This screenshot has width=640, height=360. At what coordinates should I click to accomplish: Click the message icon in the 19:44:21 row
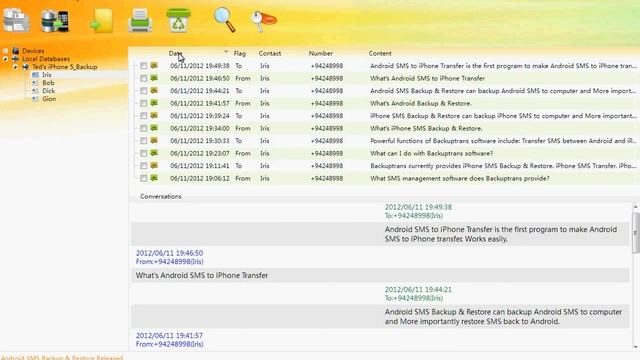[154, 90]
